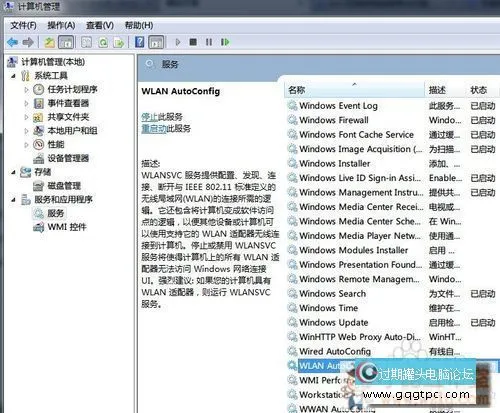Collapse the 存储 tree node
The height and width of the screenshot is (413, 500).
13,173
